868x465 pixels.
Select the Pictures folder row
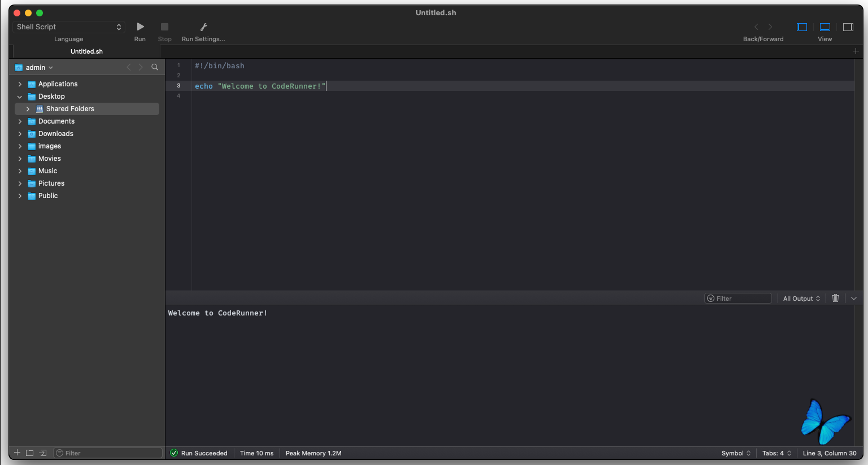(87, 183)
